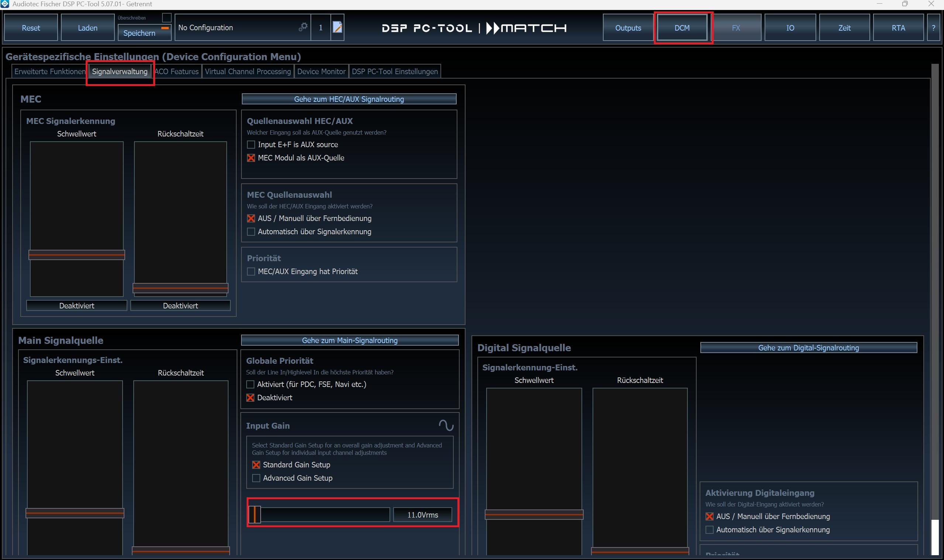
Task: Open the configuration gear icon
Action: pyautogui.click(x=303, y=27)
